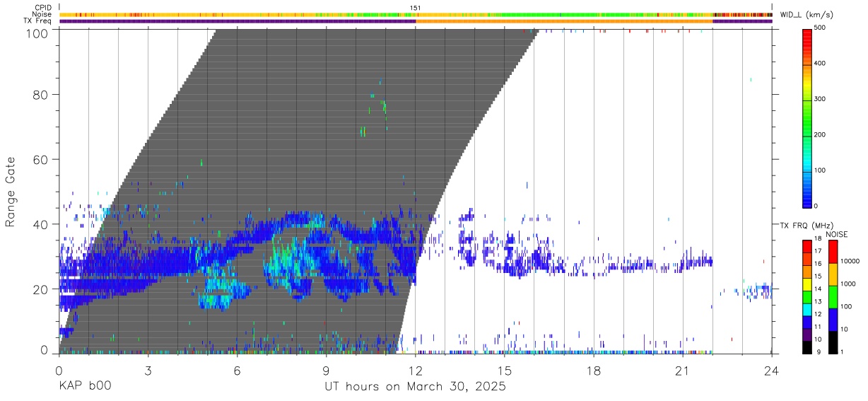Click the orange segment of the TX Freq strip

[564, 21]
